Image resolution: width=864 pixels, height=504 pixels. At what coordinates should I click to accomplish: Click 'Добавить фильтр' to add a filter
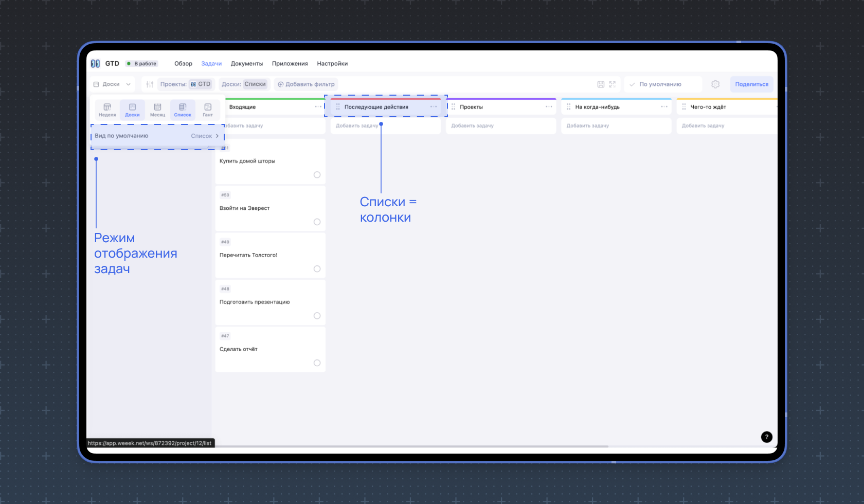coord(306,84)
